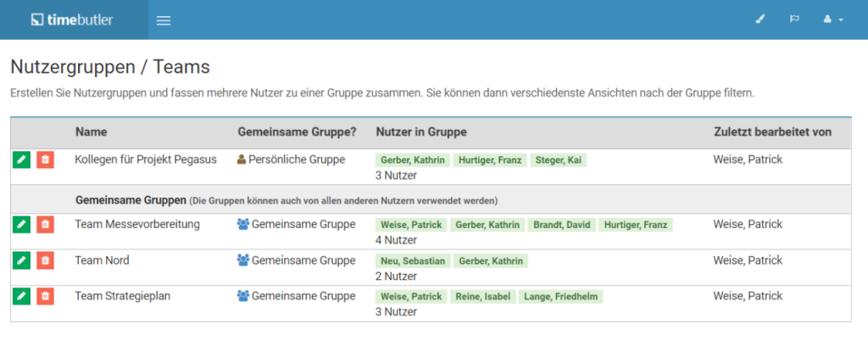Open the hamburger navigation menu

(164, 20)
